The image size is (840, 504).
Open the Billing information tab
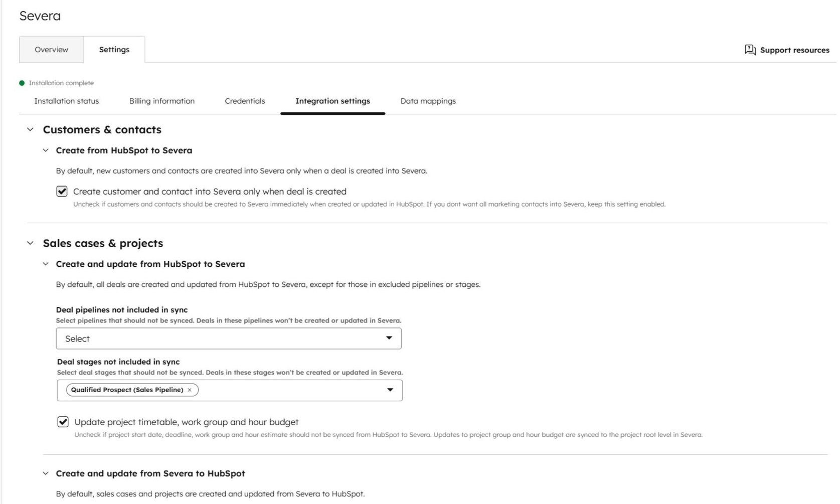pyautogui.click(x=162, y=101)
